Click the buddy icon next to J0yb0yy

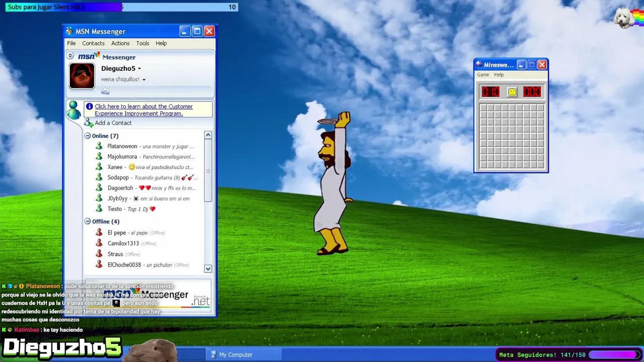[x=99, y=198]
